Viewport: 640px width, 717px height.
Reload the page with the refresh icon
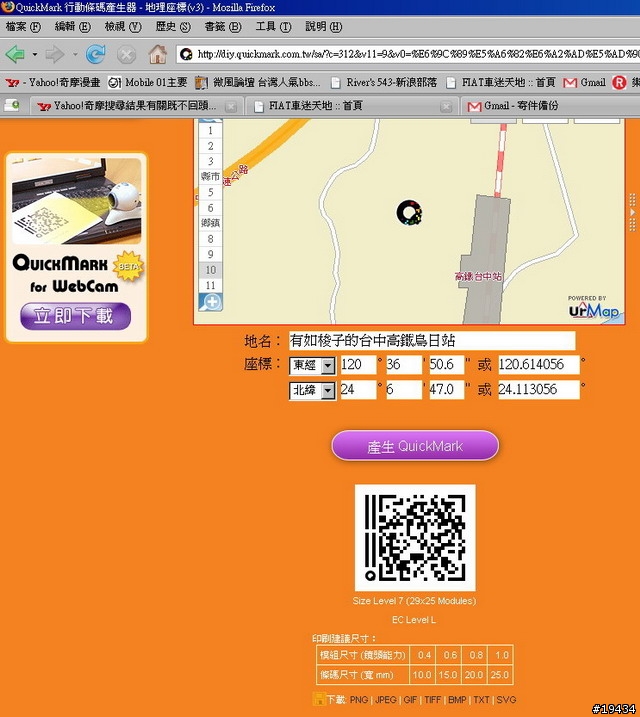[x=96, y=54]
